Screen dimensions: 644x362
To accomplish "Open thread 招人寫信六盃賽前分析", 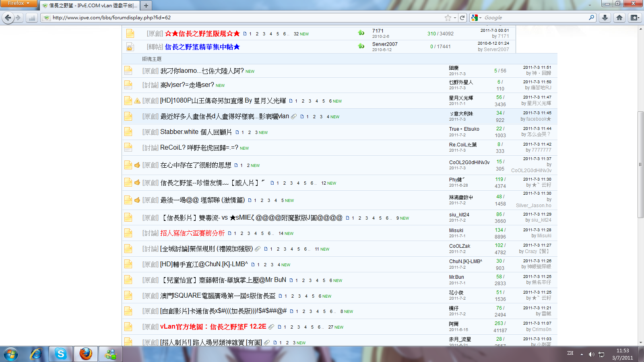I will point(192,233).
